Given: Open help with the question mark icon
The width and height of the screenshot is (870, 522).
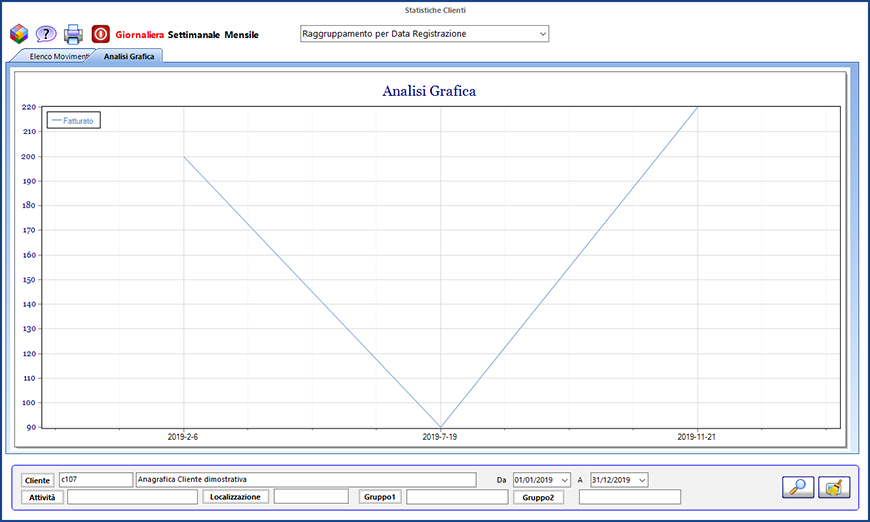Looking at the screenshot, I should [x=46, y=34].
